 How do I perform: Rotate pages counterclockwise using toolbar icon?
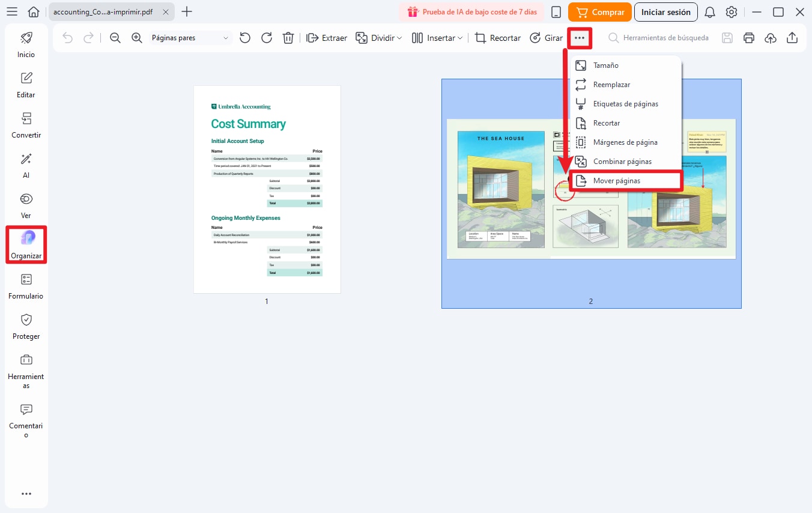point(244,38)
